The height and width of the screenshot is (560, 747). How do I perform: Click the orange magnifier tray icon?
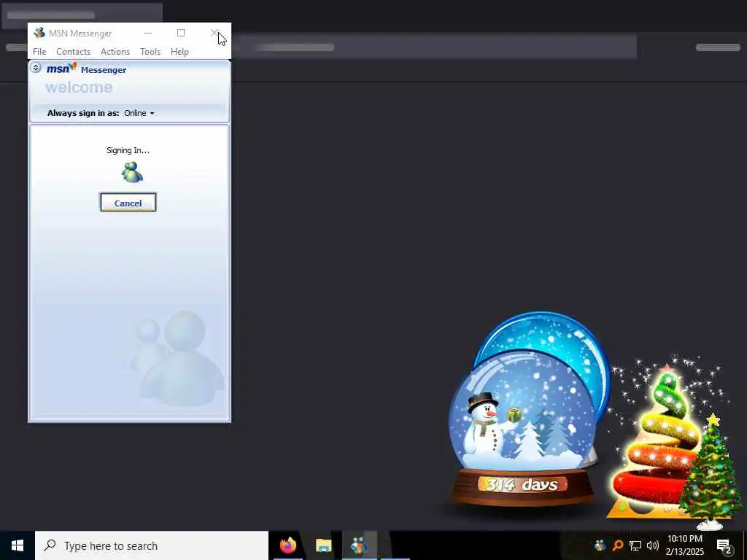point(618,545)
